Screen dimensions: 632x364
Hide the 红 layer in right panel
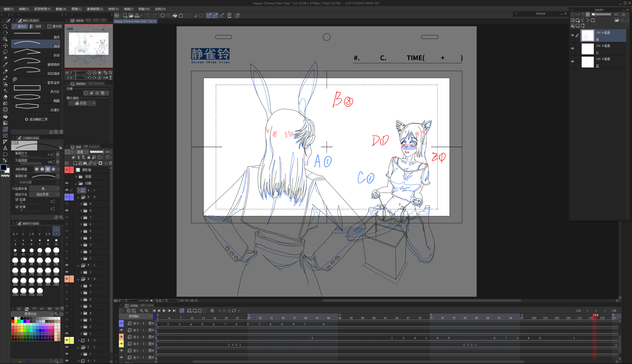[573, 49]
